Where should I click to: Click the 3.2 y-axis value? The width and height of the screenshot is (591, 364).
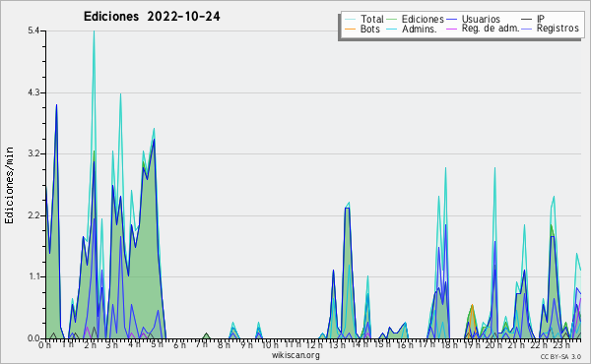33,153
